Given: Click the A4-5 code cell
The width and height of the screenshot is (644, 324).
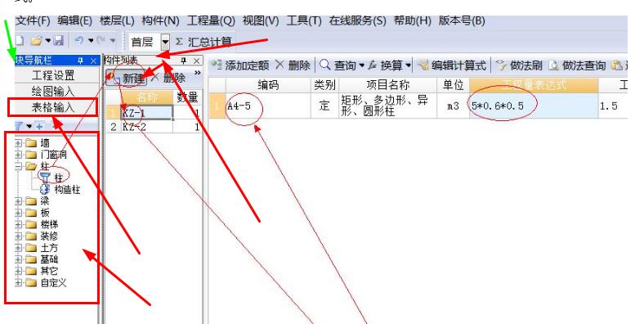Looking at the screenshot, I should [268, 106].
